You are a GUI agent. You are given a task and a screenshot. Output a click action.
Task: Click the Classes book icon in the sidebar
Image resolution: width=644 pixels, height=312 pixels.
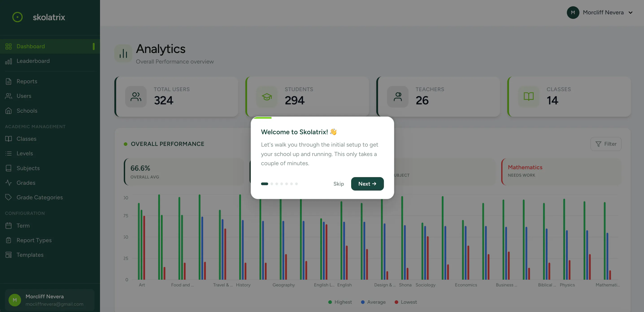pos(9,139)
